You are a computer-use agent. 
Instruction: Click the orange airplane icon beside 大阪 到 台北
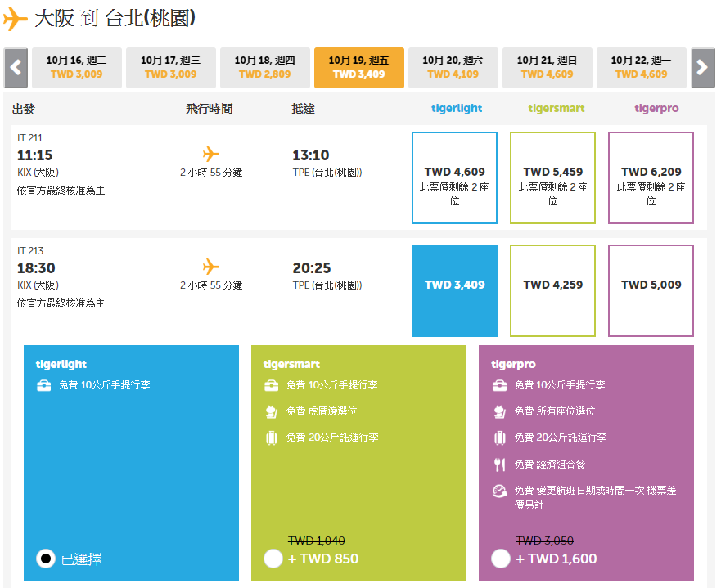point(16,18)
